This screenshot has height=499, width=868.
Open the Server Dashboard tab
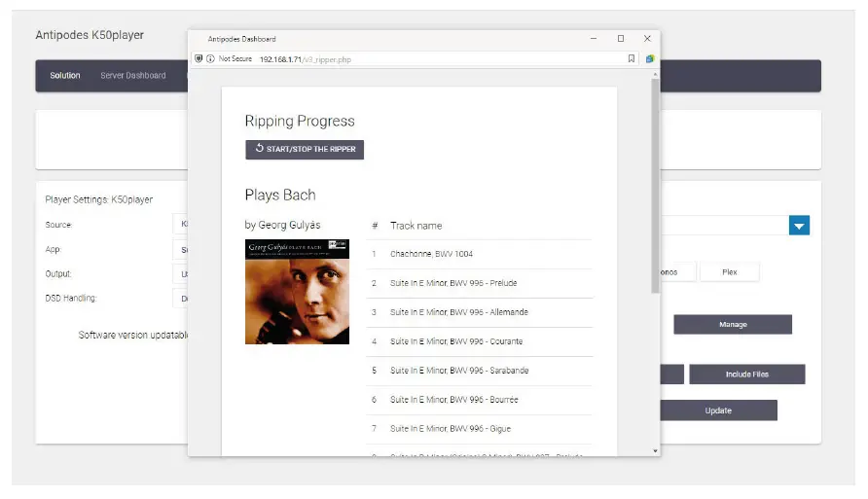tap(133, 75)
